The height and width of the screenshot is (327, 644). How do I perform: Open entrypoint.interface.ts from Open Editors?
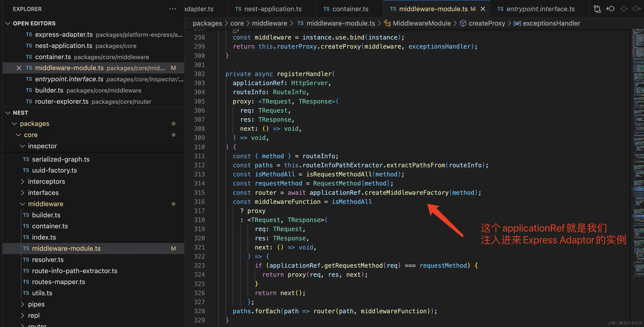coord(93,79)
